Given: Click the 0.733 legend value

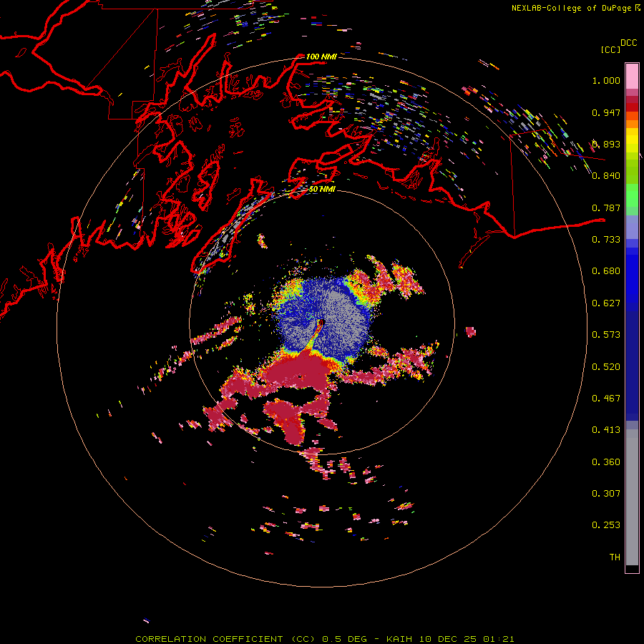Looking at the screenshot, I should click(x=606, y=240).
